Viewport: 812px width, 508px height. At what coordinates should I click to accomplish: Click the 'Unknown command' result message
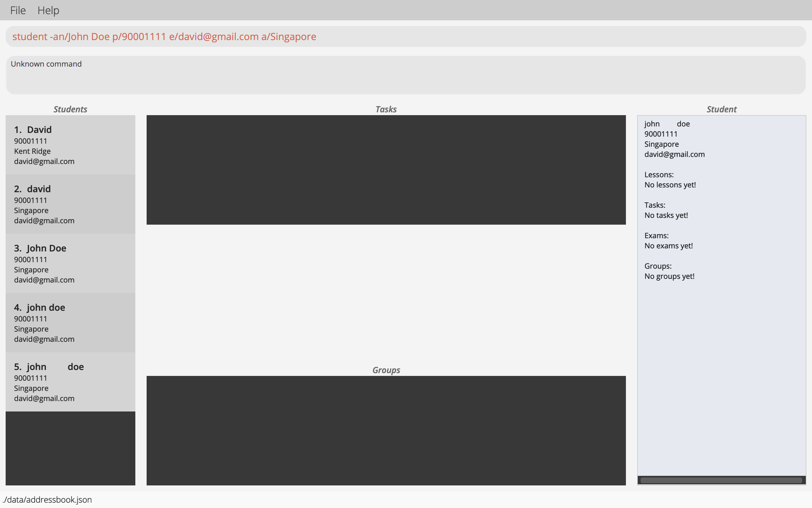coord(46,64)
